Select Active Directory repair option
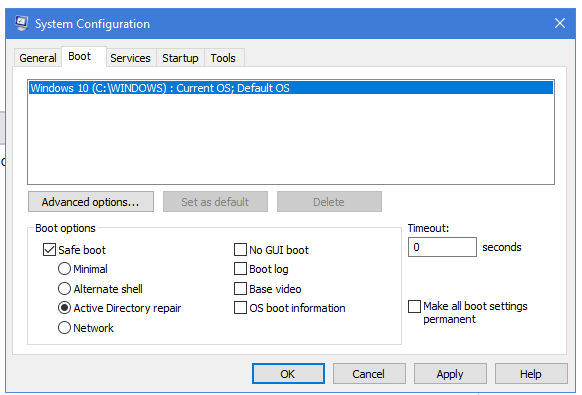This screenshot has height=395, width=582. [64, 308]
